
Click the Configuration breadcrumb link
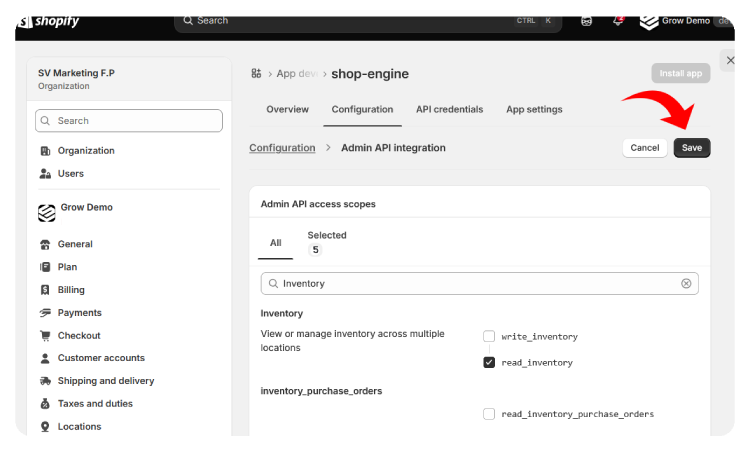pos(282,148)
